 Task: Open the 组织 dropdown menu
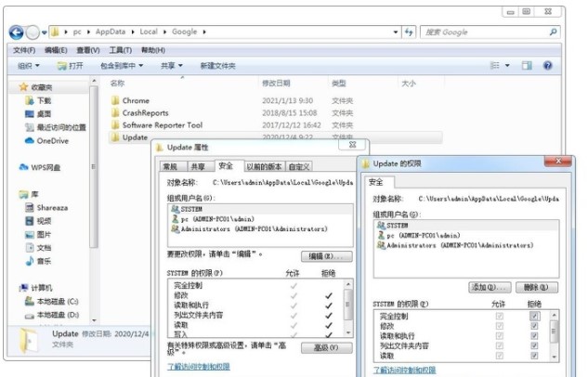pyautogui.click(x=30, y=66)
